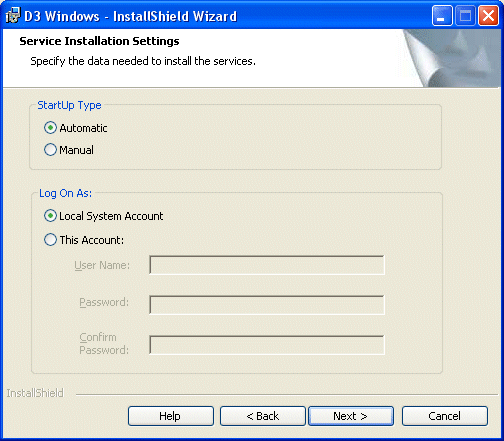The height and width of the screenshot is (441, 504).
Task: Choose This Account radio option
Action: click(50, 240)
